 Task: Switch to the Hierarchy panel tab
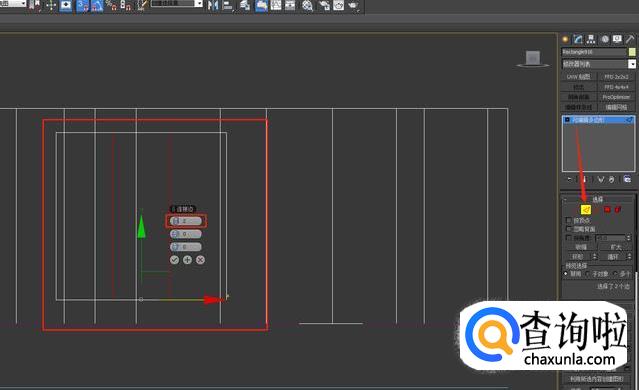[x=591, y=39]
